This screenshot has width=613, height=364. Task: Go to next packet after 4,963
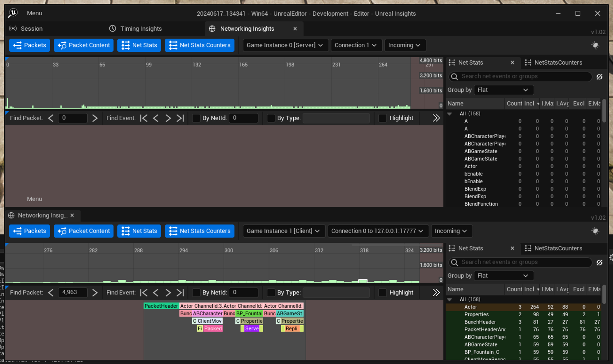point(95,293)
